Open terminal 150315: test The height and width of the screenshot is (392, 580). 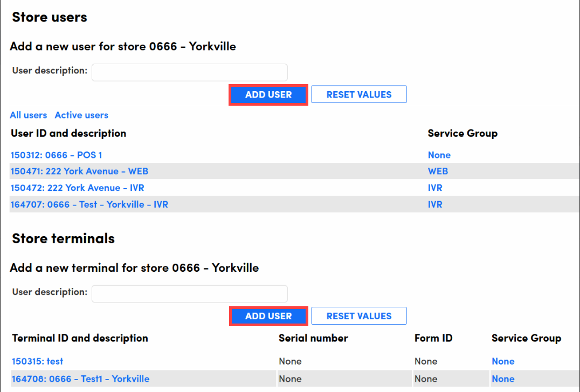coord(37,361)
